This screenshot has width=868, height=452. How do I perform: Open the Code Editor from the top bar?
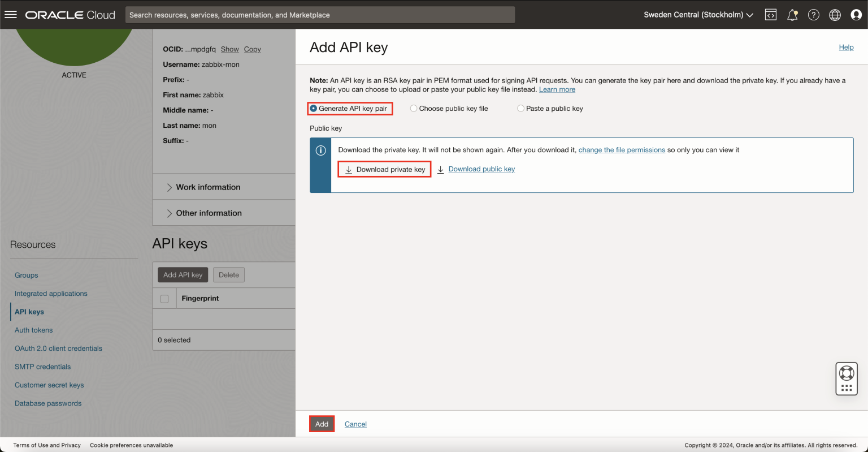[x=770, y=14]
